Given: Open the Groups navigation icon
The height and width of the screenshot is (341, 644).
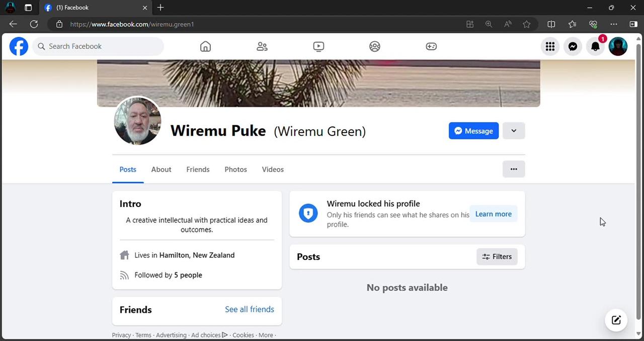Looking at the screenshot, I should (x=374, y=46).
